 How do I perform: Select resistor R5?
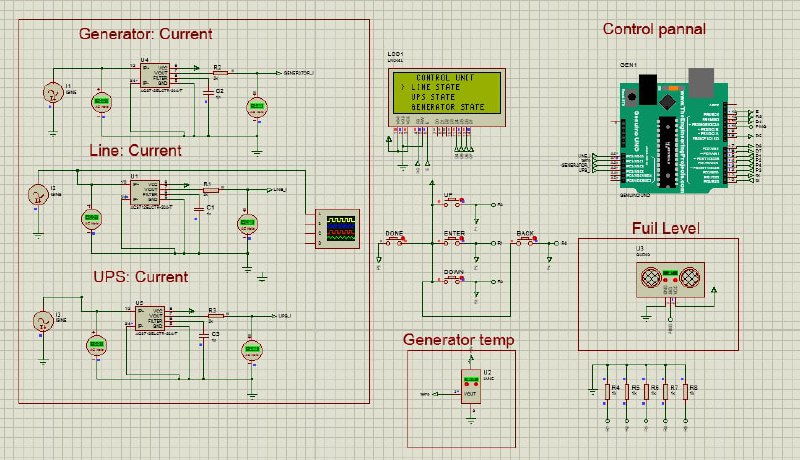(x=627, y=392)
